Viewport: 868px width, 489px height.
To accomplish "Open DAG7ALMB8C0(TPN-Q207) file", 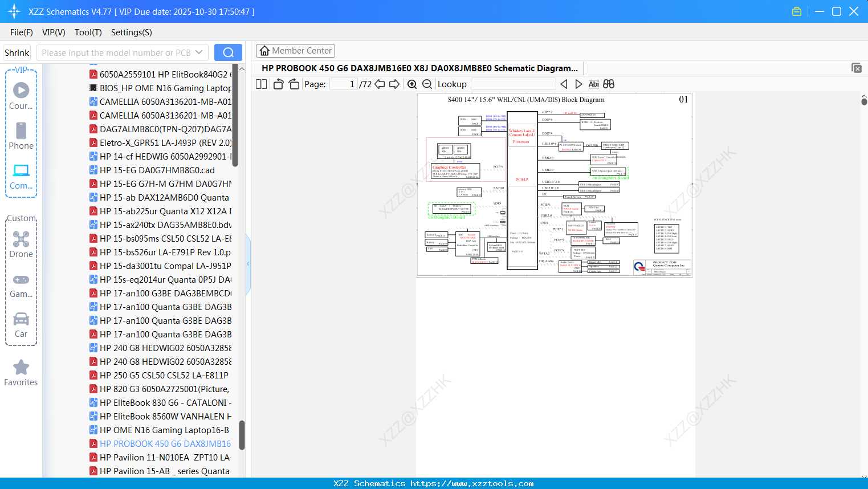I will tap(160, 129).
